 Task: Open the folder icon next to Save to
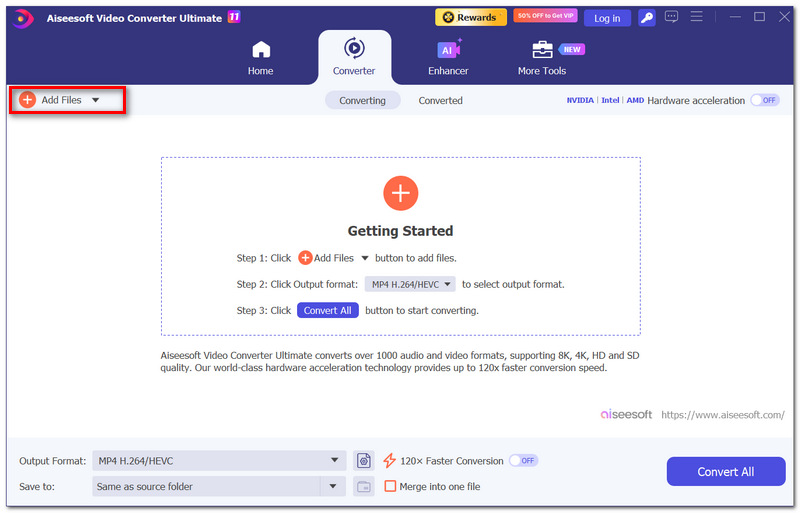coord(363,486)
